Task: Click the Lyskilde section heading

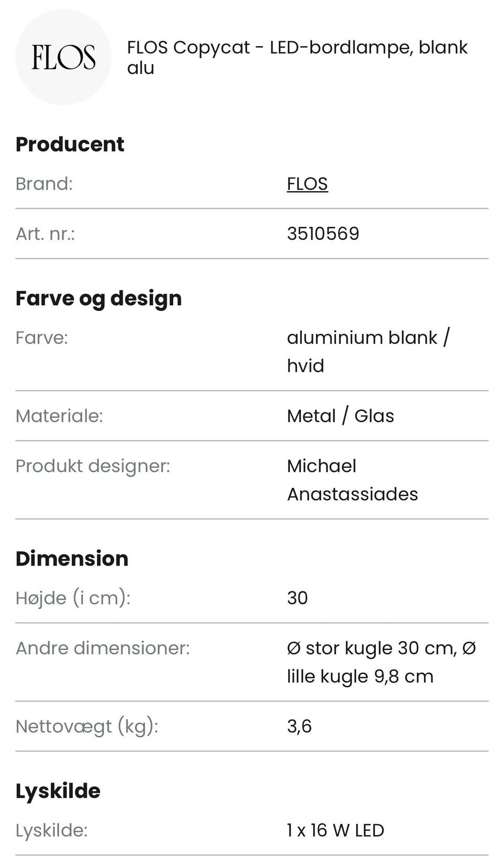Action: point(58,791)
